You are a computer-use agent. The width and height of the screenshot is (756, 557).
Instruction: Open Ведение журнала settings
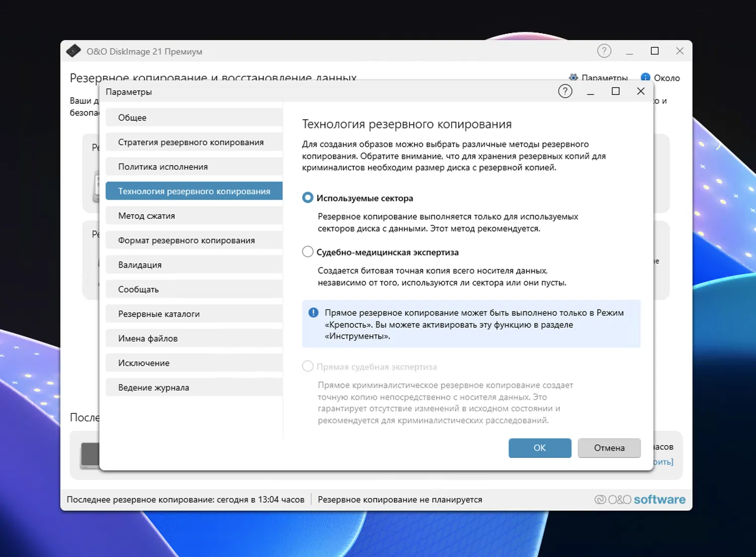click(194, 388)
